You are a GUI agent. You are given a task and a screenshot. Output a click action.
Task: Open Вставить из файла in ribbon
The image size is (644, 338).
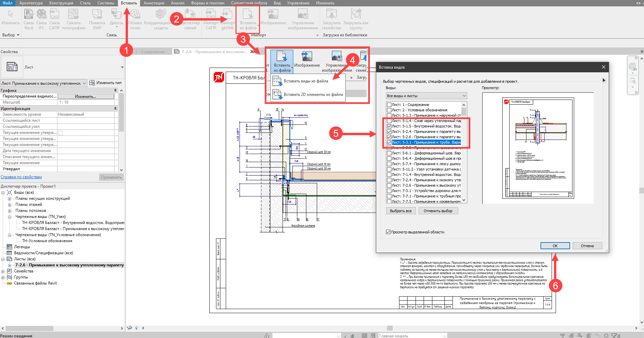pos(248,15)
